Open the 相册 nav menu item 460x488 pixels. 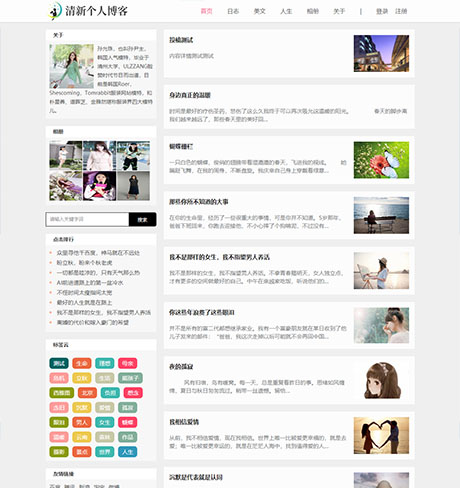[313, 11]
